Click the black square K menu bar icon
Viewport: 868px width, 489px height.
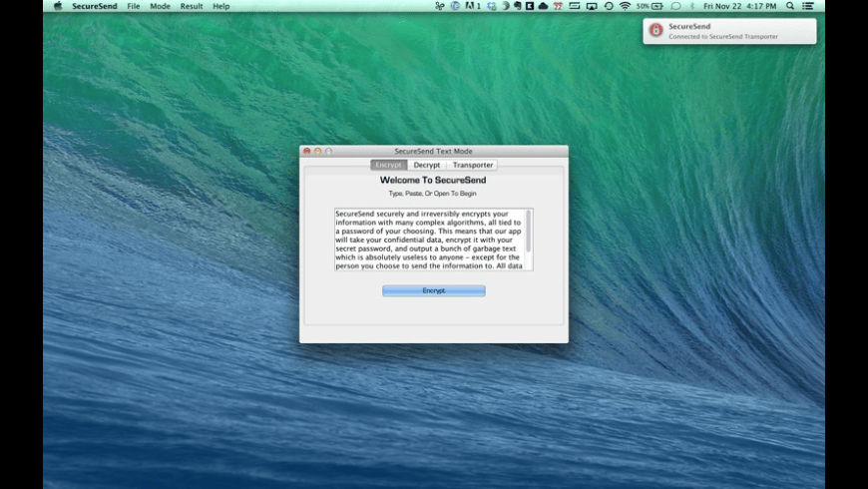click(x=529, y=6)
